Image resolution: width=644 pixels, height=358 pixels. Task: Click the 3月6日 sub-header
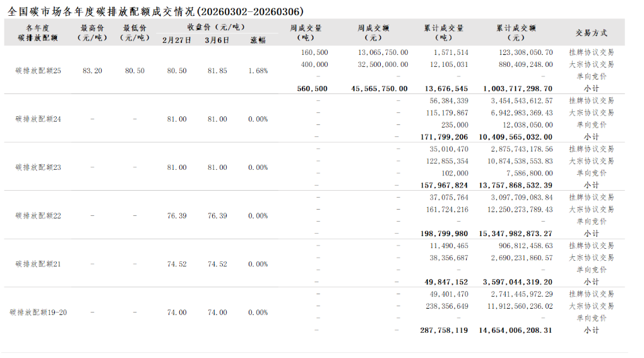pyautogui.click(x=217, y=40)
